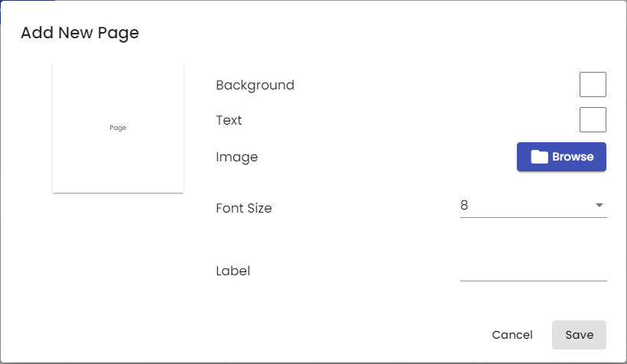Focus the Label input field
This screenshot has width=627, height=364.
(x=534, y=270)
